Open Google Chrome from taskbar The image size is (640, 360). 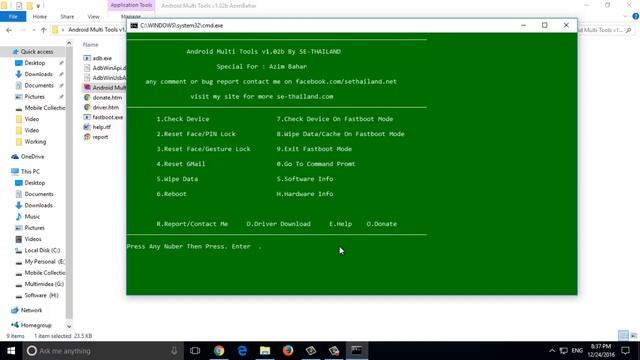tap(219, 351)
